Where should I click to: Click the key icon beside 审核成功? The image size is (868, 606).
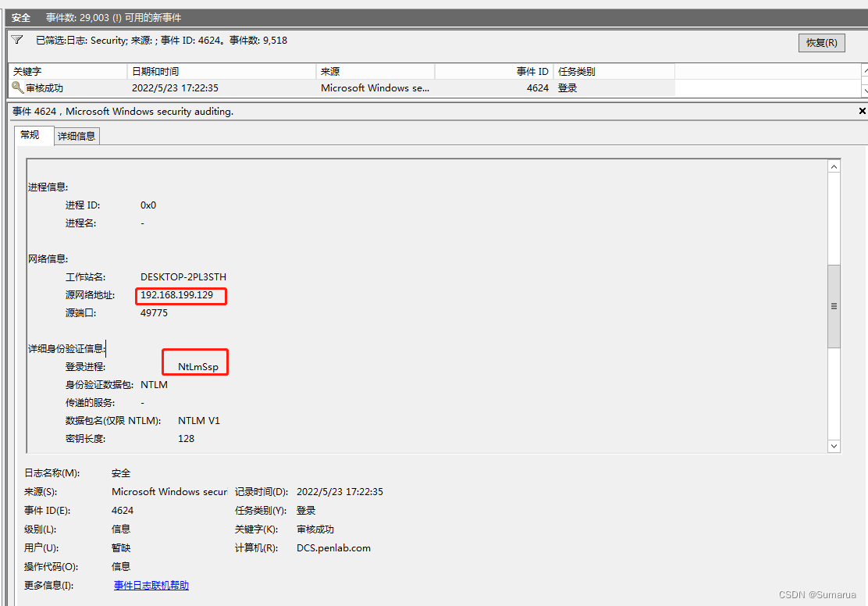point(18,87)
